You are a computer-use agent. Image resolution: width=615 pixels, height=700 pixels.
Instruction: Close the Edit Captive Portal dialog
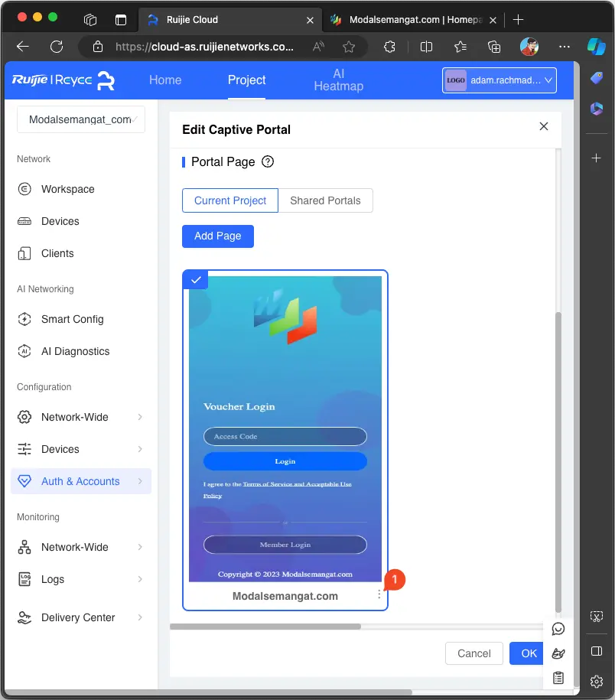[x=544, y=126]
